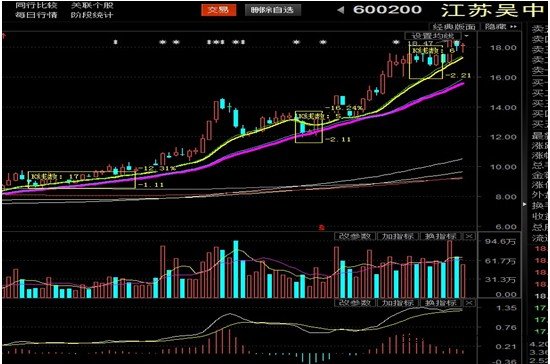Click the 18.47 high price label
550x364 pixels.
421,43
